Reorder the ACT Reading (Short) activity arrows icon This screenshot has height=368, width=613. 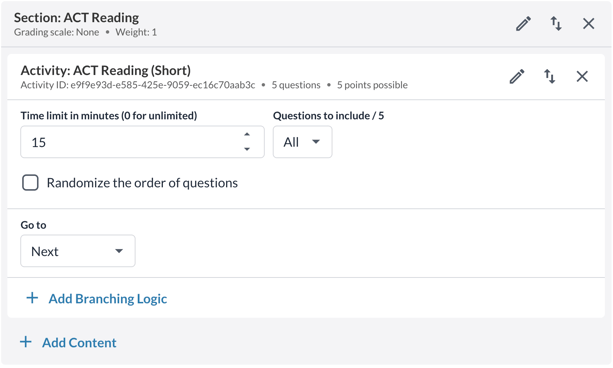[550, 76]
